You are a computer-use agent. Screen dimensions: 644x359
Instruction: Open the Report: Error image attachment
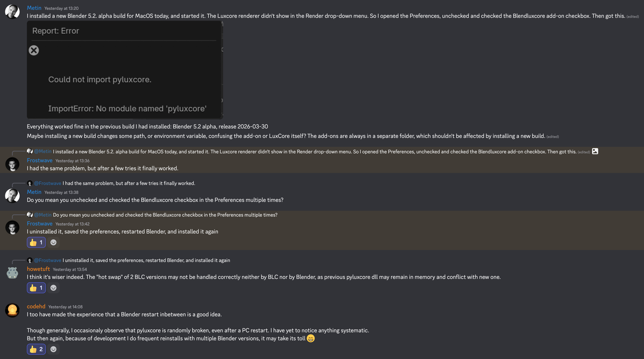[x=125, y=70]
